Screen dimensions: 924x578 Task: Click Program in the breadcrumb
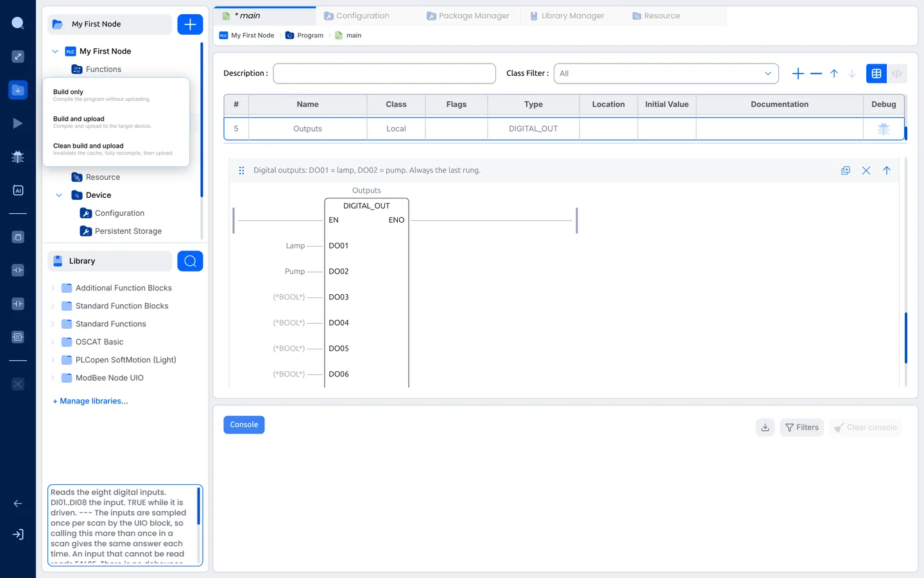(304, 35)
